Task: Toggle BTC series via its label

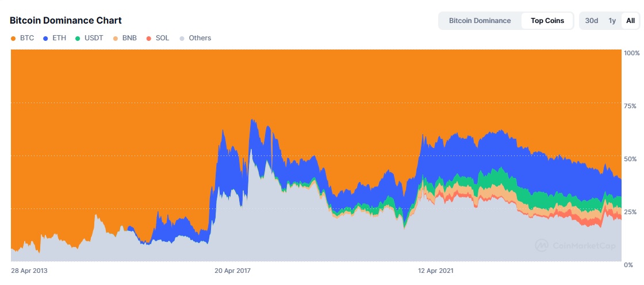Action: tap(26, 38)
